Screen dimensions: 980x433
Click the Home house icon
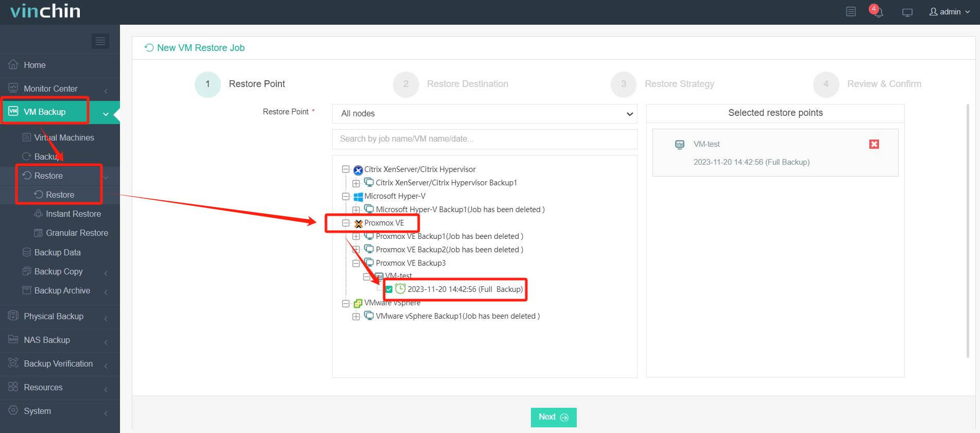point(13,64)
